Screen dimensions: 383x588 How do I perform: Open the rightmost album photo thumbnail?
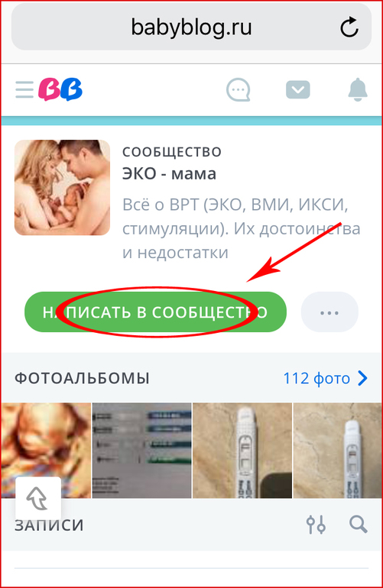click(338, 450)
